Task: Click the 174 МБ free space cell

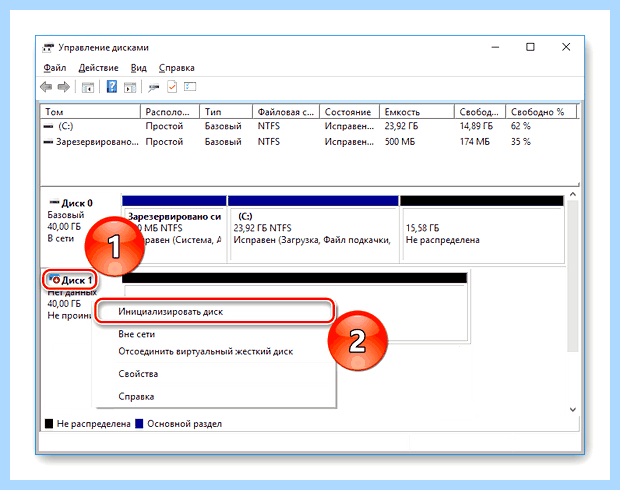Action: point(474,142)
